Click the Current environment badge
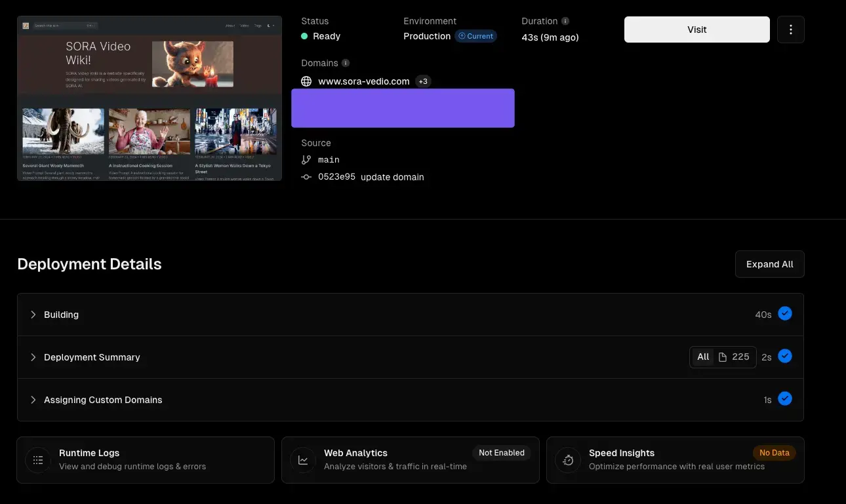Viewport: 846px width, 504px height. click(476, 36)
